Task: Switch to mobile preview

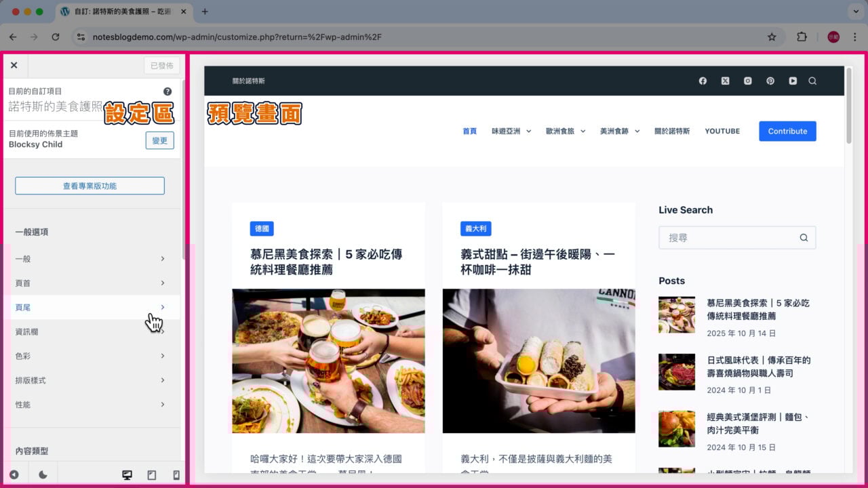Action: pos(176,475)
